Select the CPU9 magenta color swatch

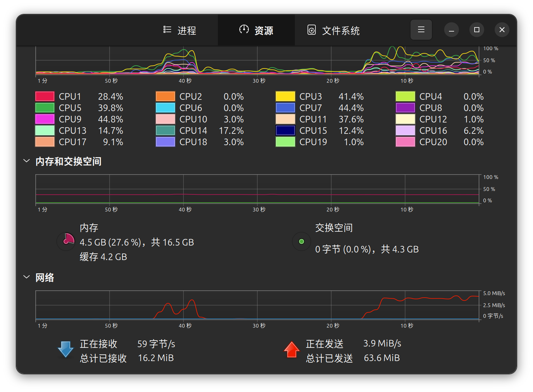pyautogui.click(x=45, y=119)
